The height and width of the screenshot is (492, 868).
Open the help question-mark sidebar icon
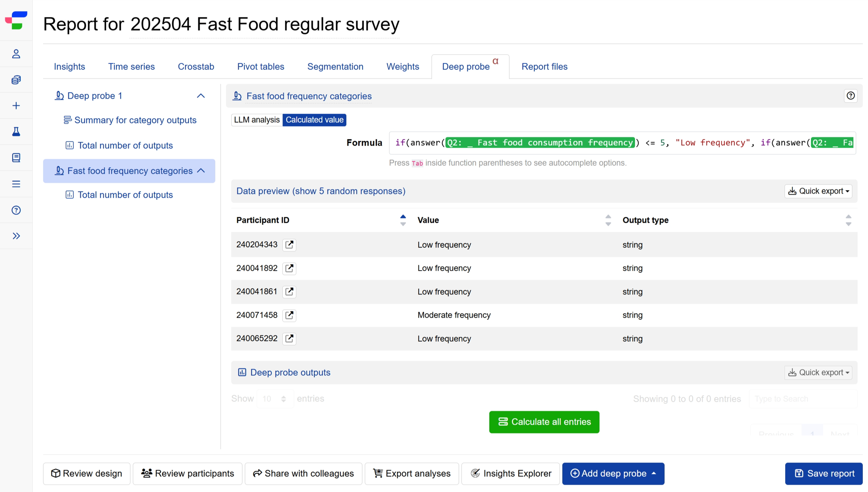coord(16,210)
